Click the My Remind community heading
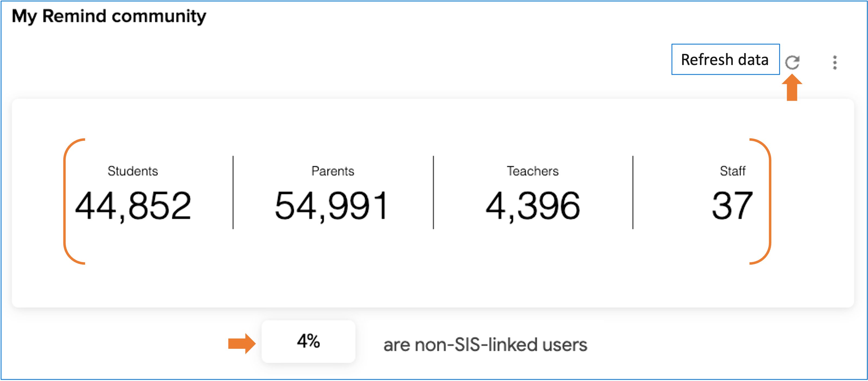Viewport: 868px width, 381px height. pyautogui.click(x=109, y=16)
